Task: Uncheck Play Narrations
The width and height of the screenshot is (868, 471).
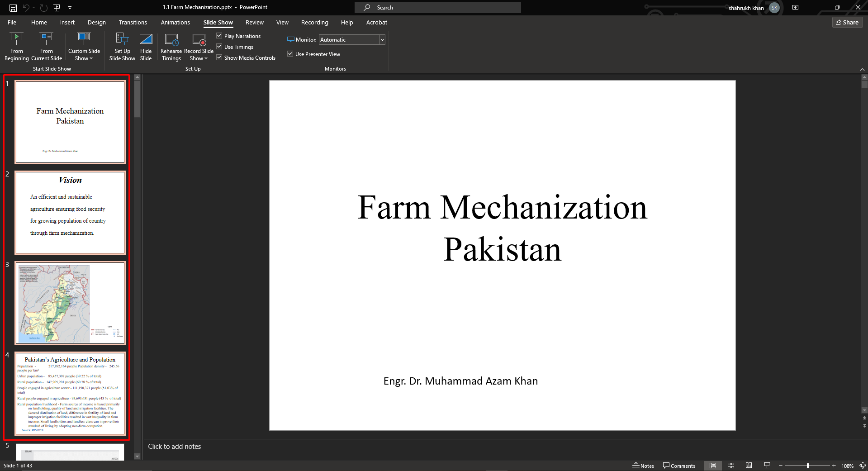Action: [x=219, y=36]
